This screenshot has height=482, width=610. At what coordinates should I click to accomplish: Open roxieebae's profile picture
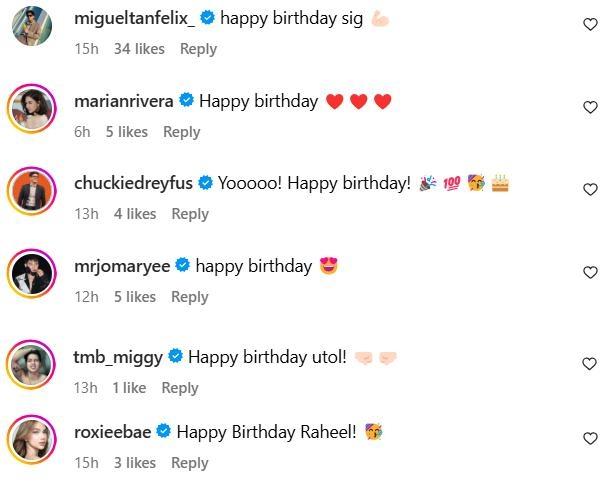click(32, 439)
